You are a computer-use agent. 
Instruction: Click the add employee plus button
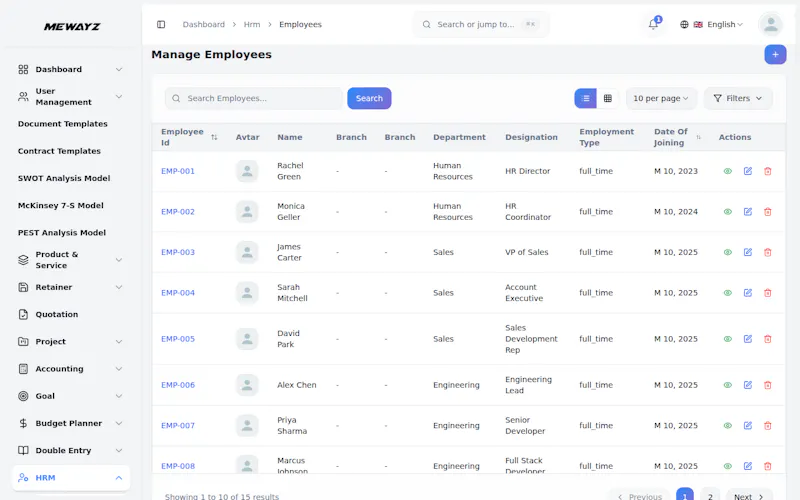775,55
